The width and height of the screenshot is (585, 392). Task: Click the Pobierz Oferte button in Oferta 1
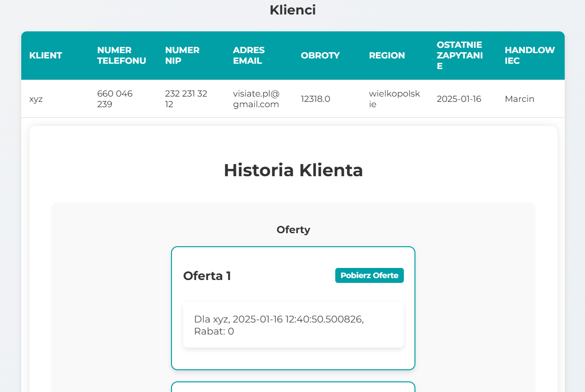point(370,276)
